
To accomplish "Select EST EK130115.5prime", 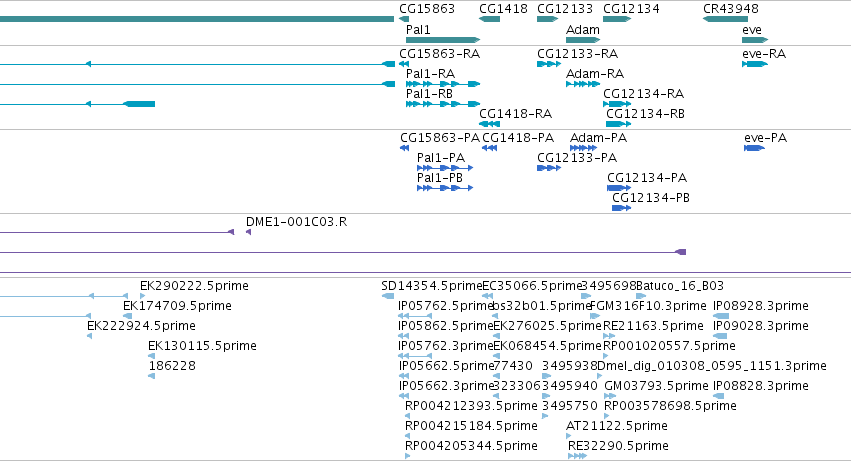I will (202, 346).
